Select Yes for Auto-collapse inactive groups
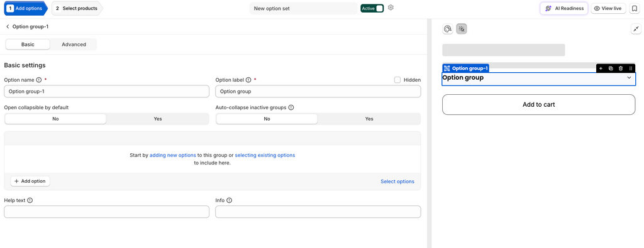Image resolution: width=644 pixels, height=248 pixels. [369, 119]
